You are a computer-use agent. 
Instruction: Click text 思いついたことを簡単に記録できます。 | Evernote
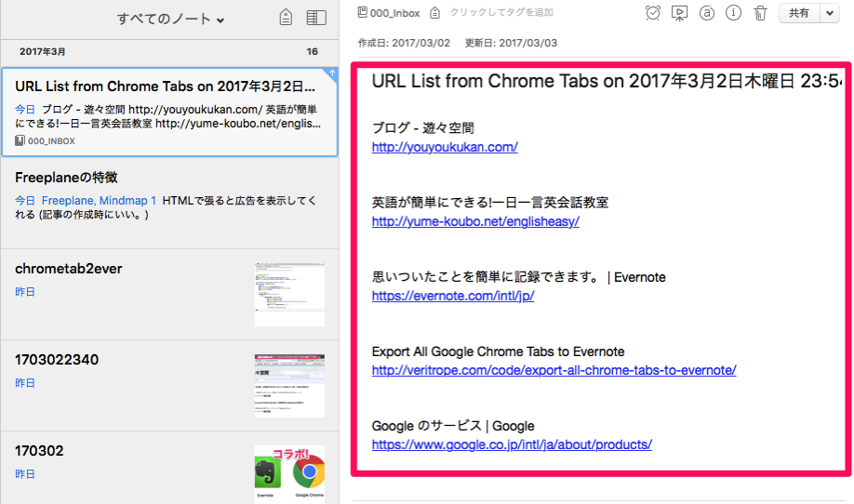click(x=518, y=277)
